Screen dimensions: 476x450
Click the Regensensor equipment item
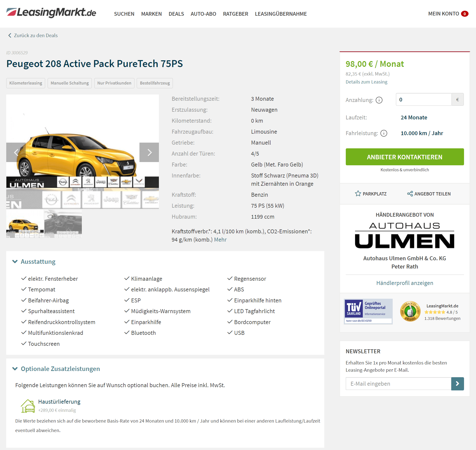(250, 279)
